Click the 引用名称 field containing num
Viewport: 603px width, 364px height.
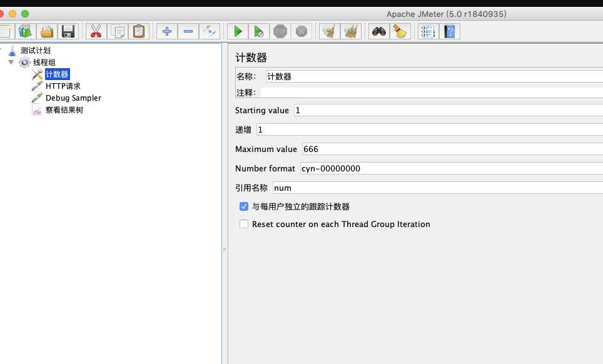[438, 188]
